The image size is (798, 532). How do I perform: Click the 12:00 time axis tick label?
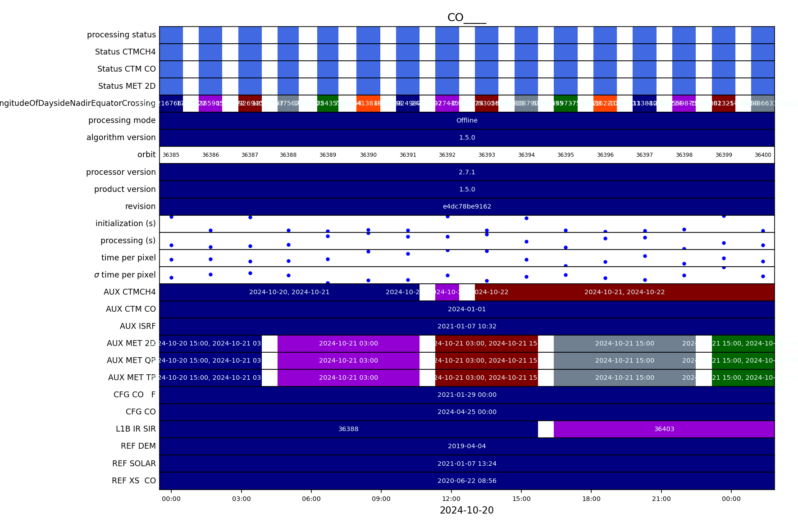click(x=451, y=499)
